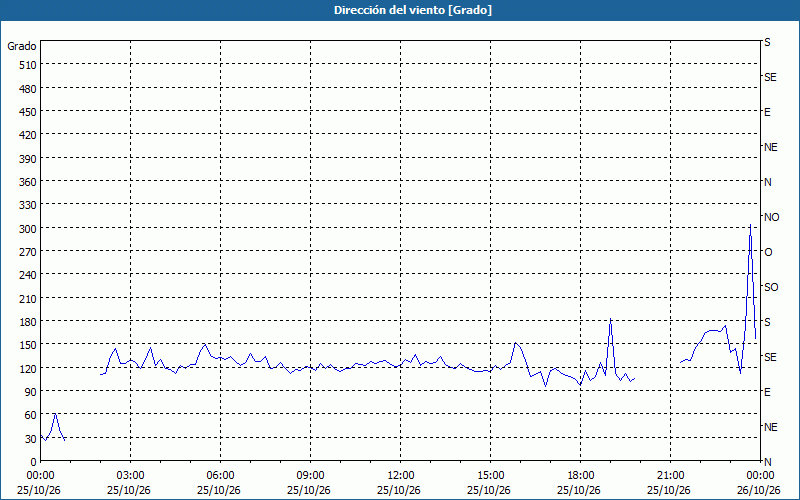Click the NO compass label on right axis
Screen dimensions: 800x500
(771, 217)
